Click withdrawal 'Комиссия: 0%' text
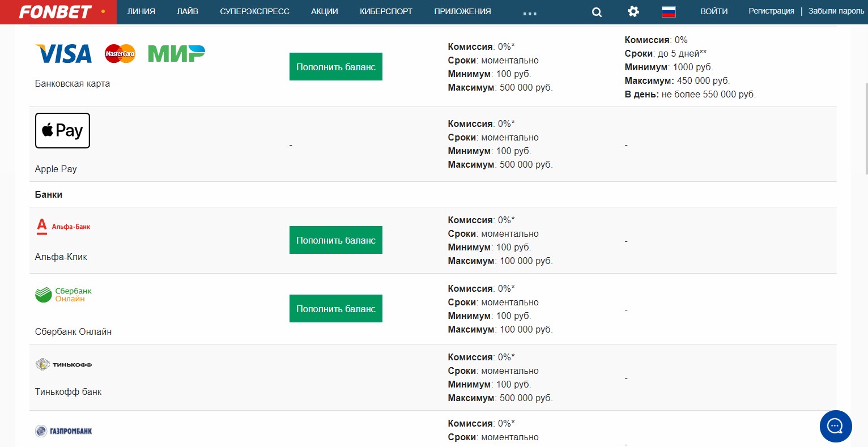The width and height of the screenshot is (868, 447). coord(656,40)
